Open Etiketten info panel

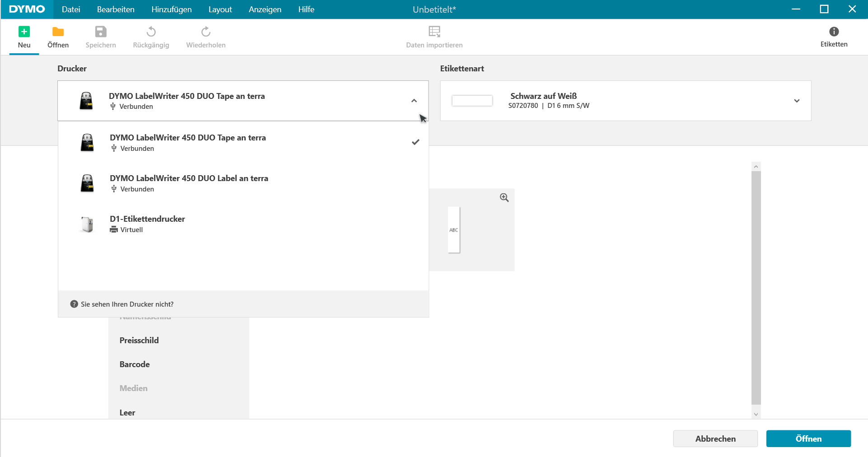833,36
